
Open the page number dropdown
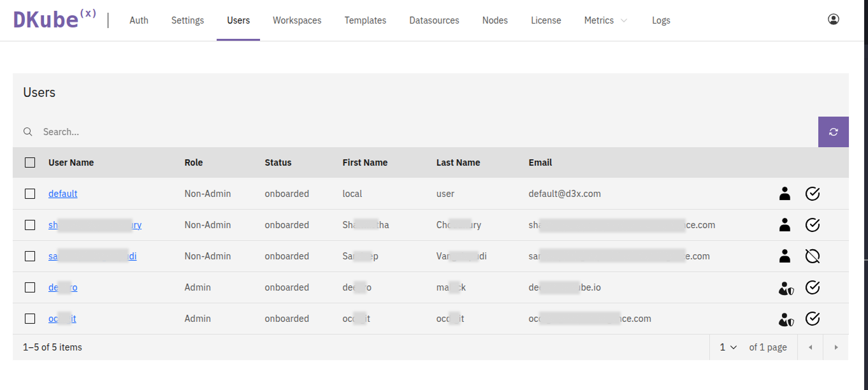click(x=728, y=347)
